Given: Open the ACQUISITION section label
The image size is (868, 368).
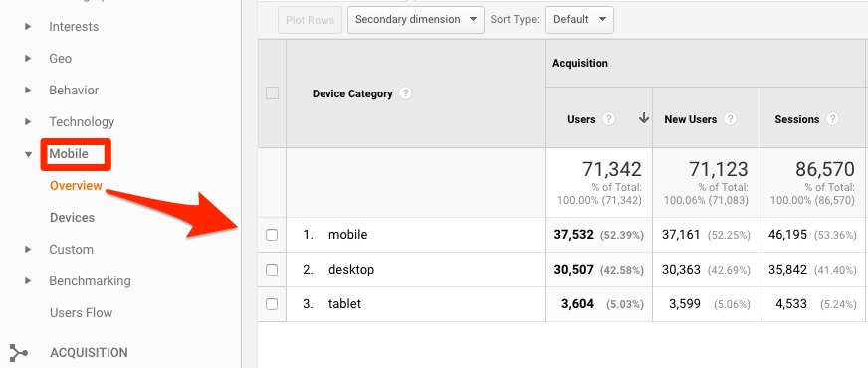Looking at the screenshot, I should click(89, 353).
